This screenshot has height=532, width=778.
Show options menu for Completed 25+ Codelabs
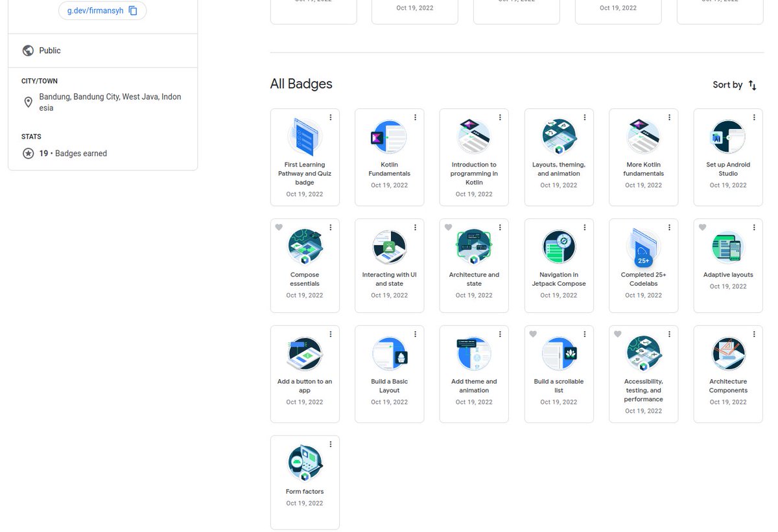pyautogui.click(x=670, y=227)
